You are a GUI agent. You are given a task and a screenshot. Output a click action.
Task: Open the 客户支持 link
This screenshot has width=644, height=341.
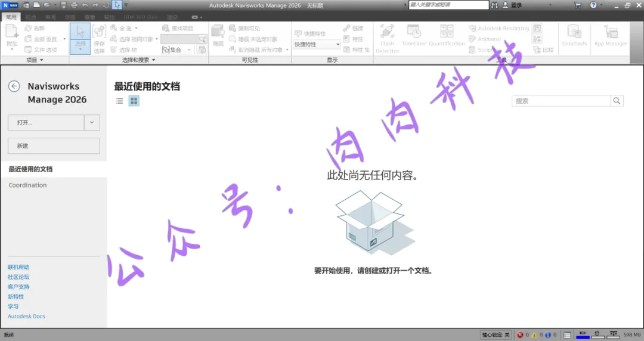pos(18,287)
